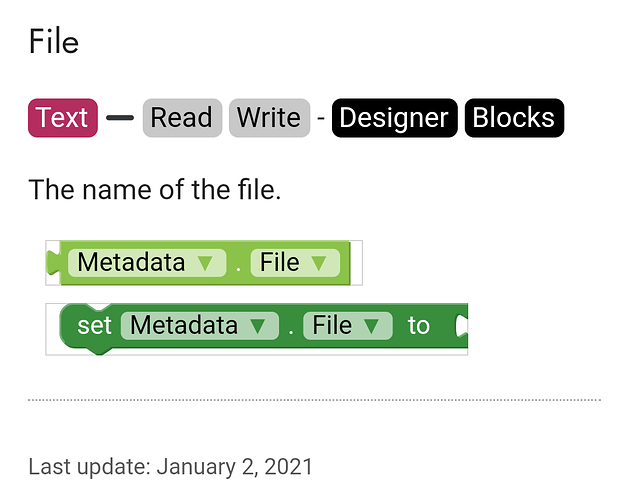Open Metadata dropdown in setter block
The width and height of the screenshot is (629, 500).
pyautogui.click(x=200, y=325)
